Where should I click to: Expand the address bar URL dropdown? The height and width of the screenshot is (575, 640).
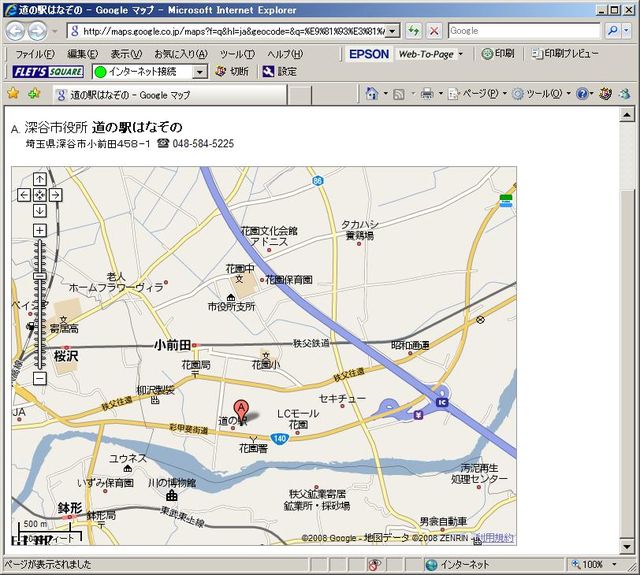(393, 31)
